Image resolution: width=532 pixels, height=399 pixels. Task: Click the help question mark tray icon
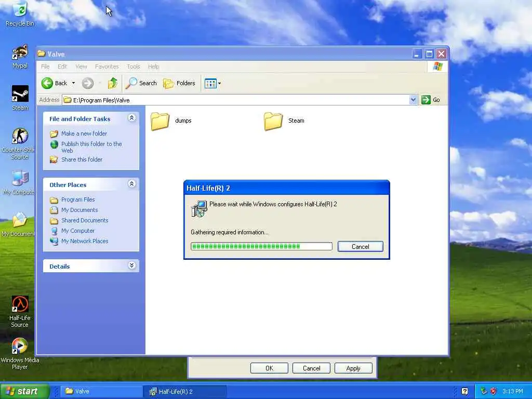tap(465, 392)
